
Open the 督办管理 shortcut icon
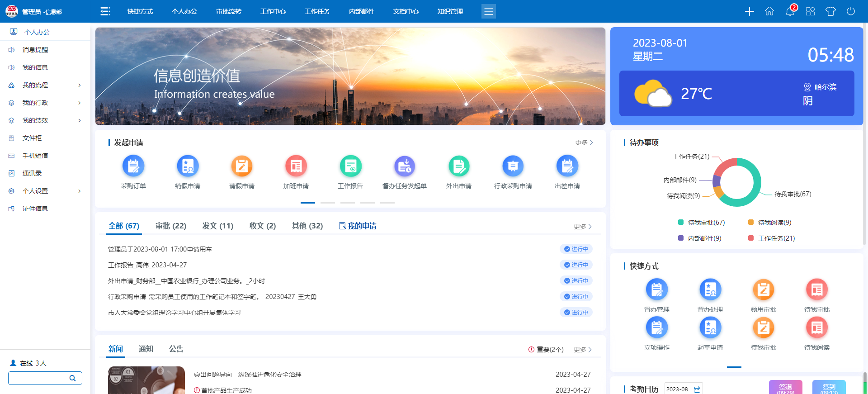click(656, 290)
